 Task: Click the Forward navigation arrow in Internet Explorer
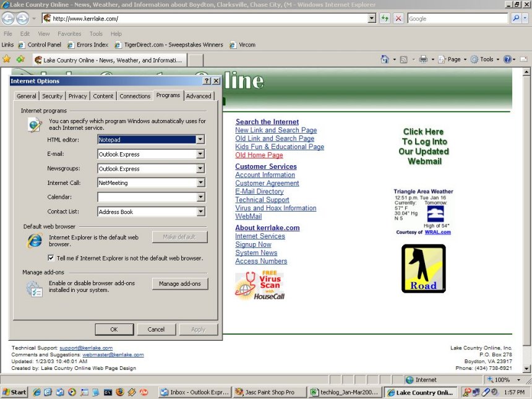pyautogui.click(x=22, y=19)
